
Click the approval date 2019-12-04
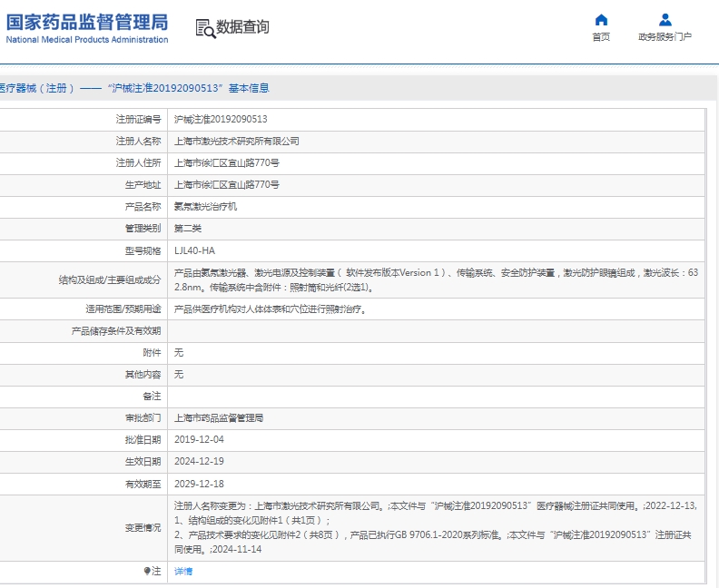(x=199, y=439)
